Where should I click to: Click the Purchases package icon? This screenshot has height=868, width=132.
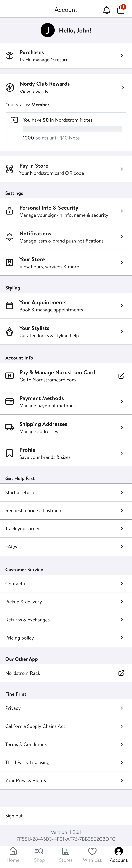pyautogui.click(x=9, y=56)
